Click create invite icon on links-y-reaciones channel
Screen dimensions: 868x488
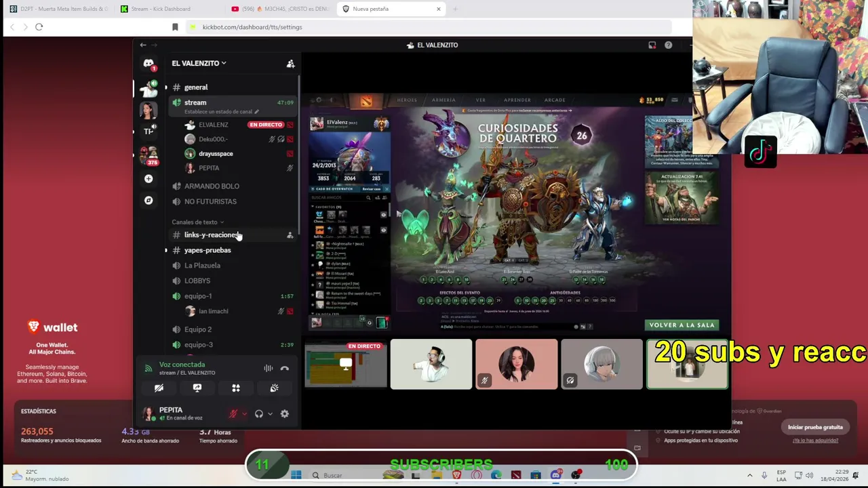290,235
